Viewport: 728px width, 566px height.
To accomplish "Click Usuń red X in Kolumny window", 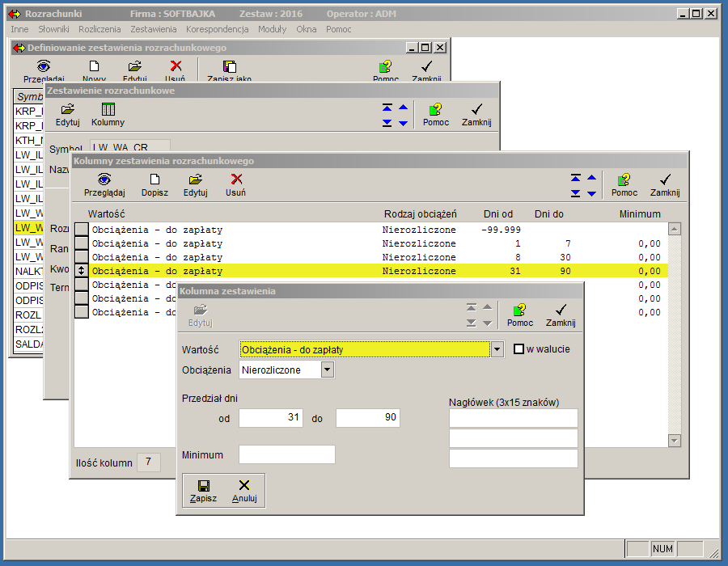I will point(236,179).
